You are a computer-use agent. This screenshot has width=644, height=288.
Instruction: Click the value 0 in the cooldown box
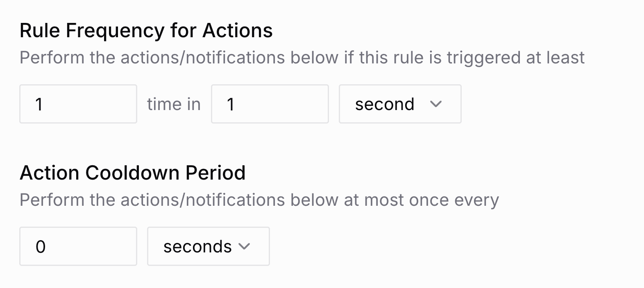41,247
